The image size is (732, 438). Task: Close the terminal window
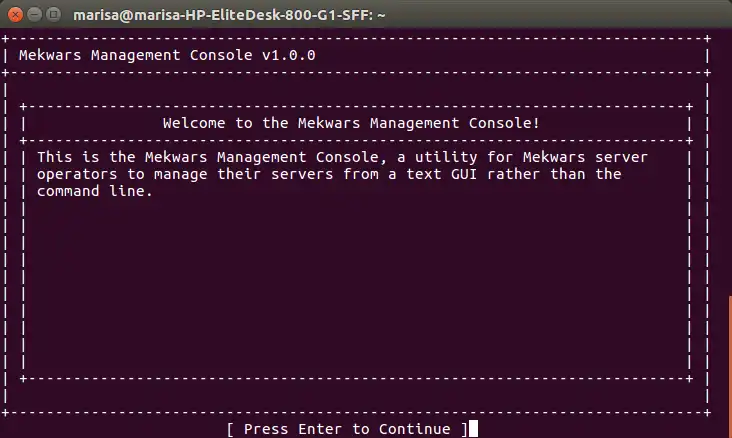pos(14,15)
